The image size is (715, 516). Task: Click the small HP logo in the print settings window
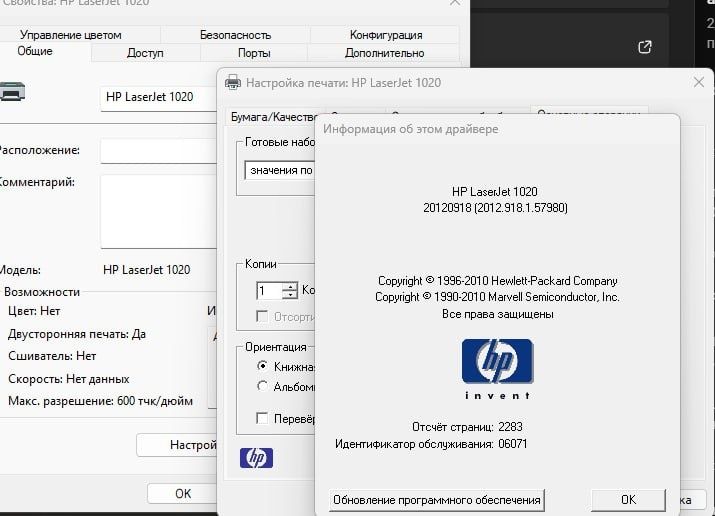tap(256, 458)
